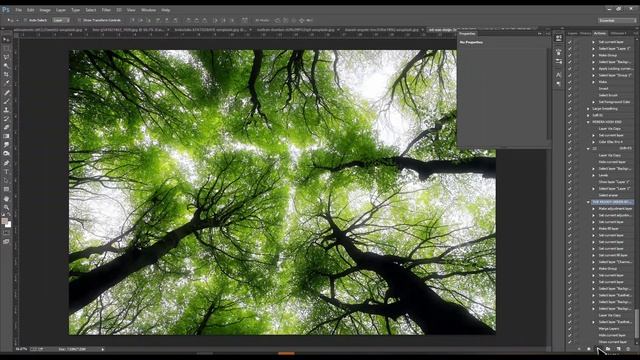Select the Quick Selection tool
The height and width of the screenshot is (360, 640).
[6, 66]
